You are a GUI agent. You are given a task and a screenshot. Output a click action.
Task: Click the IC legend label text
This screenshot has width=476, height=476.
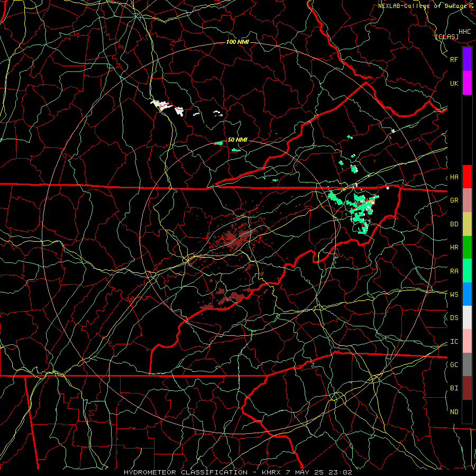click(454, 342)
